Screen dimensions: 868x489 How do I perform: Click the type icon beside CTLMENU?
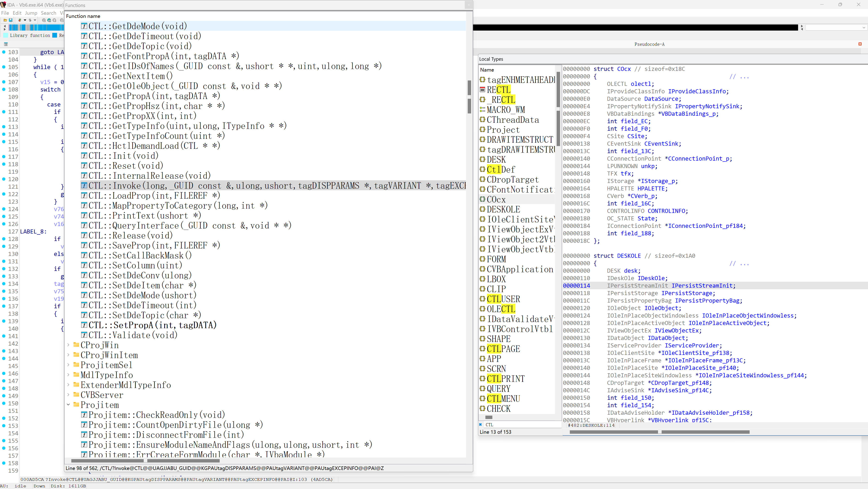(x=482, y=399)
